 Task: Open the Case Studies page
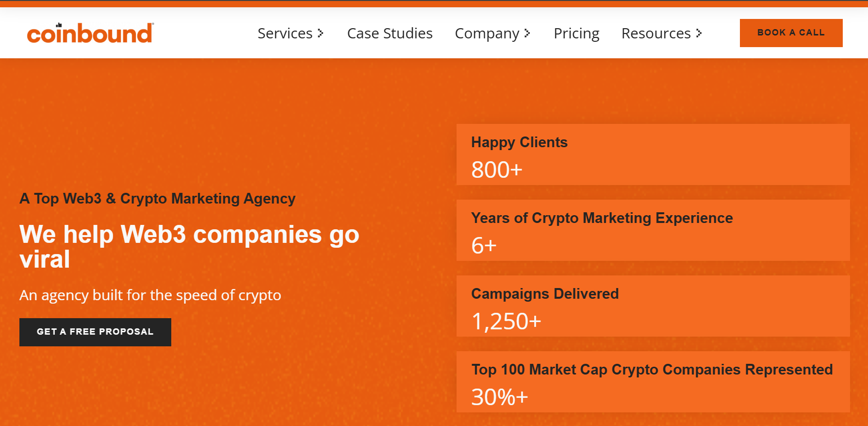pos(390,33)
